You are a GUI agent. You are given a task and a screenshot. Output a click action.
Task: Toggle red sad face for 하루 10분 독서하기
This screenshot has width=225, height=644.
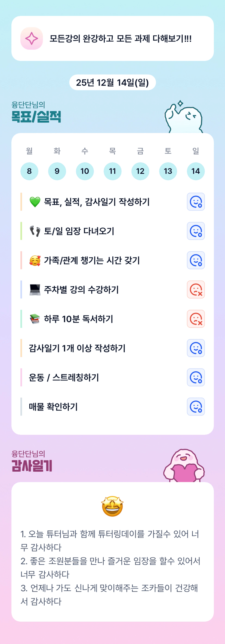point(196,319)
